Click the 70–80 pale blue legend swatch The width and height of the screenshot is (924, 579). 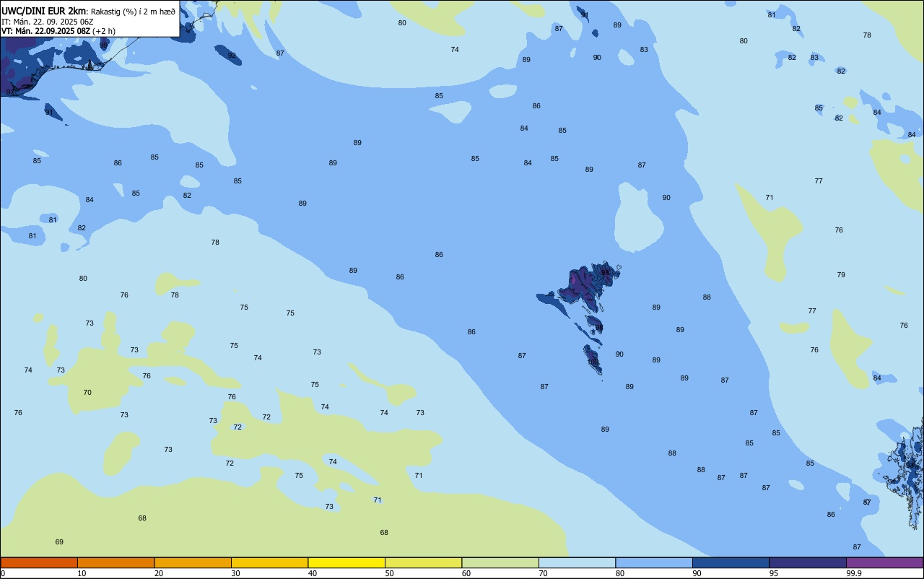point(577,562)
